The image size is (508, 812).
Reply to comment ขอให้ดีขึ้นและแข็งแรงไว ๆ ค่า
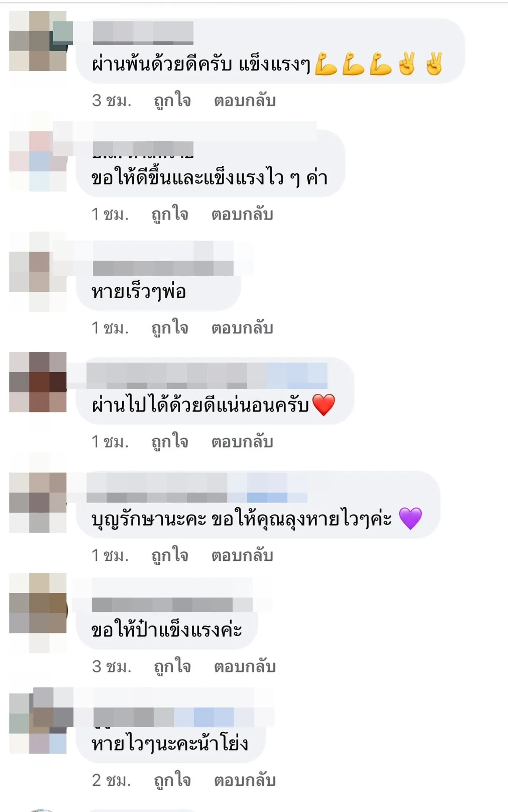[242, 214]
